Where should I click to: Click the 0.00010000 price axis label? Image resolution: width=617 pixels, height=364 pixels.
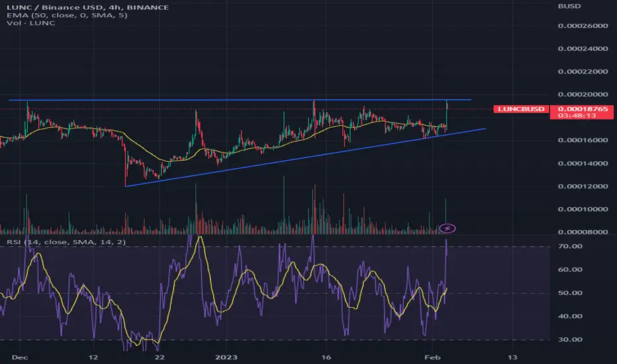coord(583,209)
